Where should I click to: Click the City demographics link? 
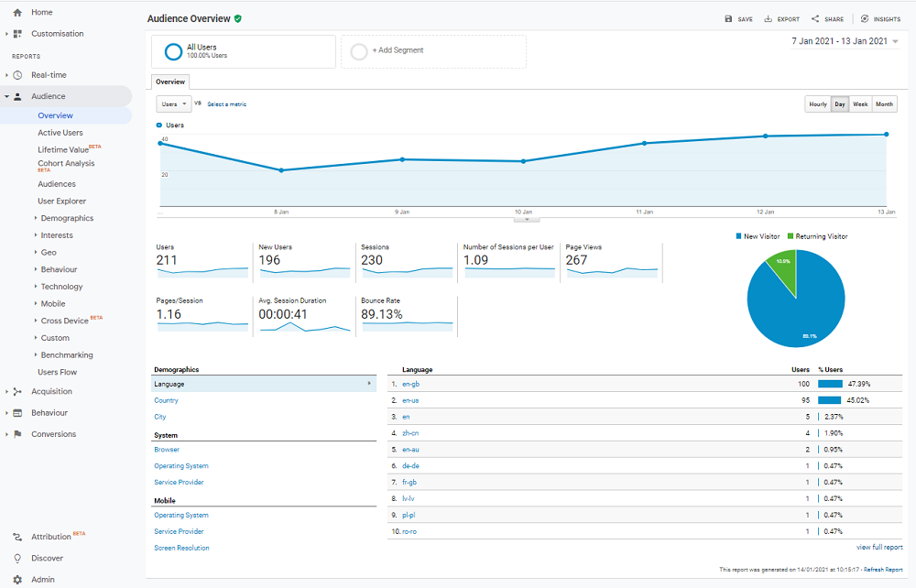tap(160, 417)
